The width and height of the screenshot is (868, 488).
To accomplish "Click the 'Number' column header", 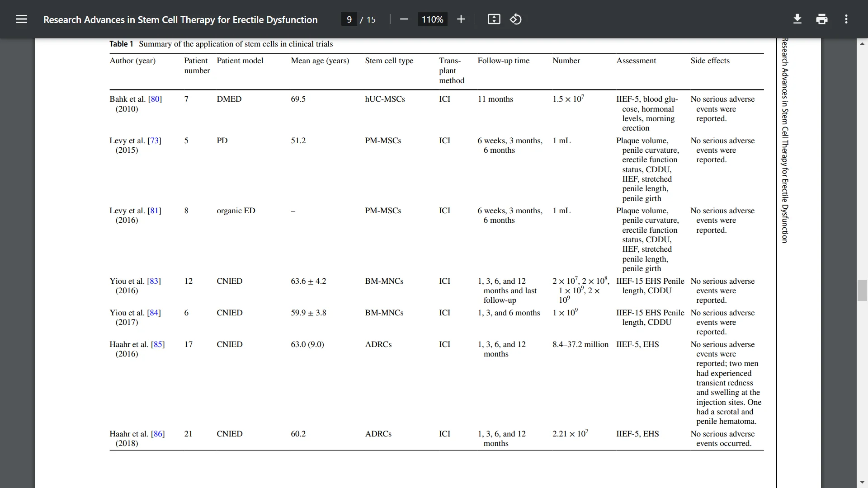I will (566, 61).
